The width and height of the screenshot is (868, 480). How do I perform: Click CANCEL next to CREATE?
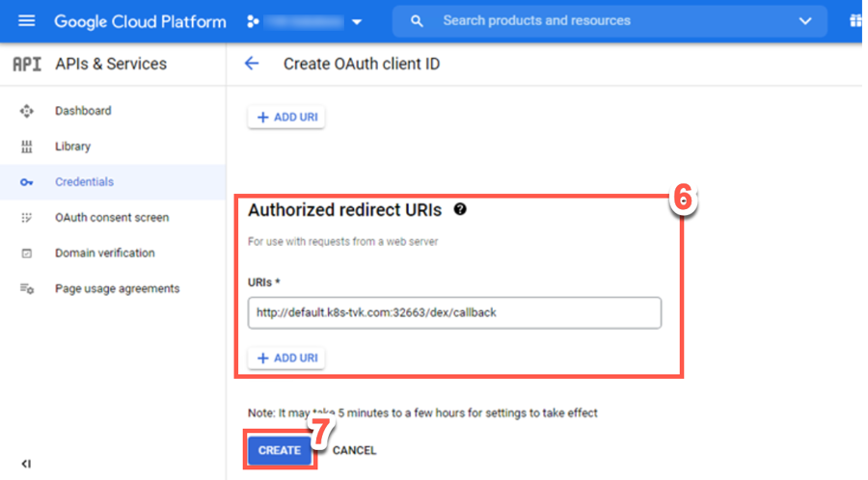click(354, 450)
